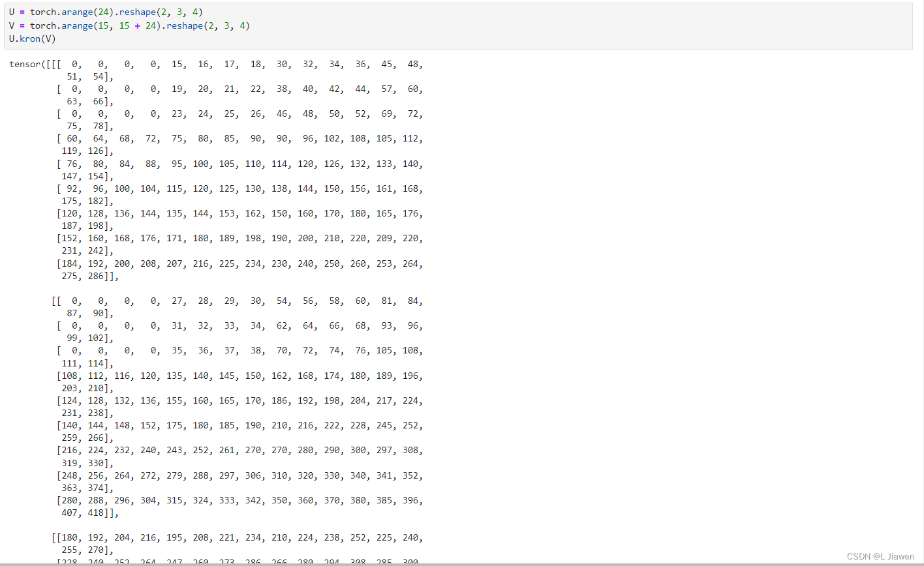The width and height of the screenshot is (924, 566).
Task: Click the row beginning '[ 92, 96, 100, 104'
Action: click(x=239, y=188)
